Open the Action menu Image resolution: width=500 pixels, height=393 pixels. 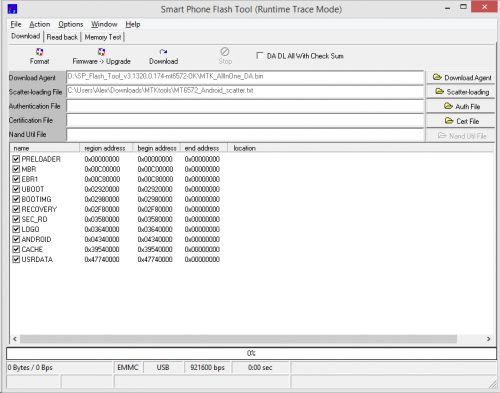[40, 24]
